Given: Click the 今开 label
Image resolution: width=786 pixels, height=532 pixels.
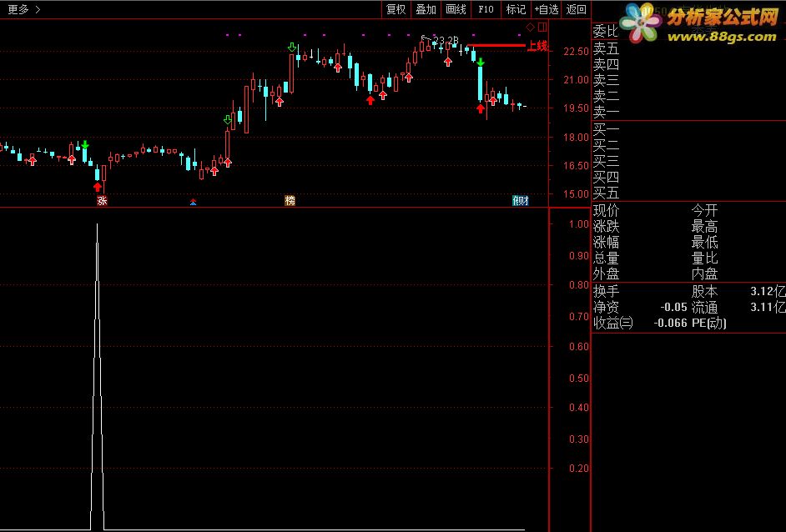Looking at the screenshot, I should (x=704, y=210).
